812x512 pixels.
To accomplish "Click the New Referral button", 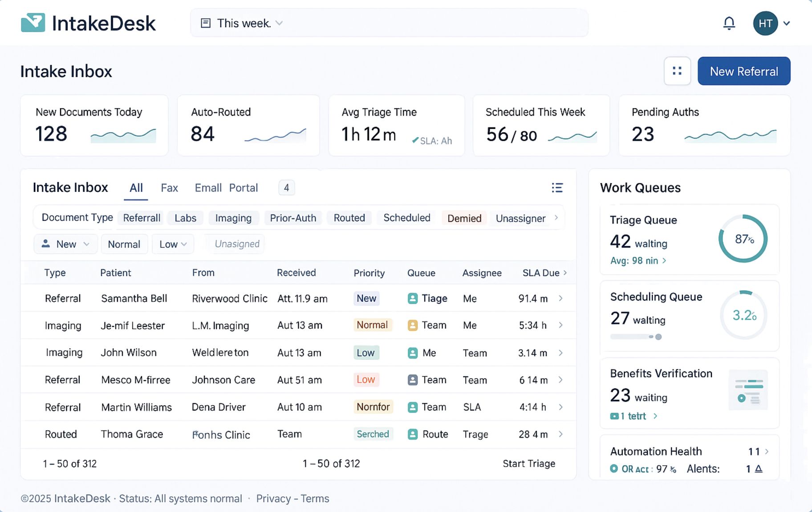I will [743, 71].
